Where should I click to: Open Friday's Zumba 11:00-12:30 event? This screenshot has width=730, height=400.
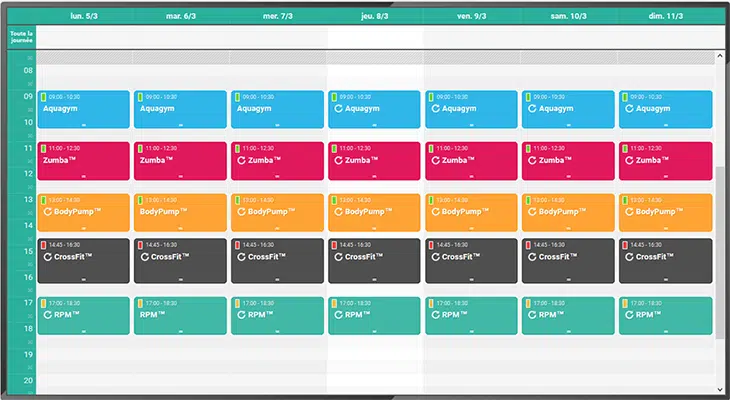pyautogui.click(x=471, y=161)
